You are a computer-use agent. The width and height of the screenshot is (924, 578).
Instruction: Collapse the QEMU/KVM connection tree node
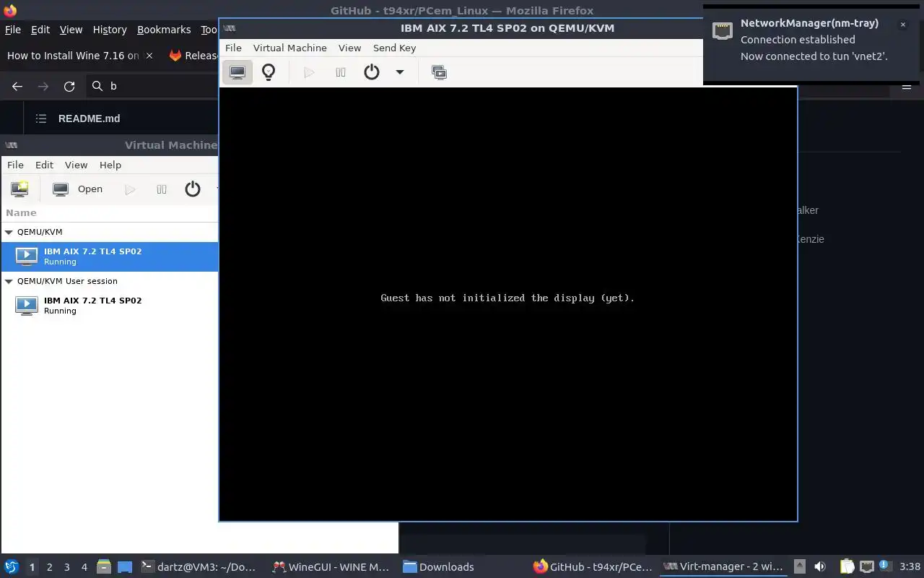pos(9,232)
